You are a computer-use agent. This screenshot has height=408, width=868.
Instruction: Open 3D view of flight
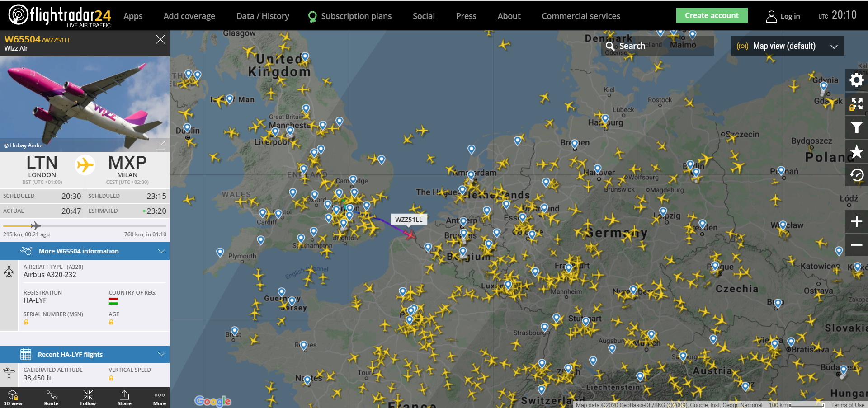click(x=13, y=398)
